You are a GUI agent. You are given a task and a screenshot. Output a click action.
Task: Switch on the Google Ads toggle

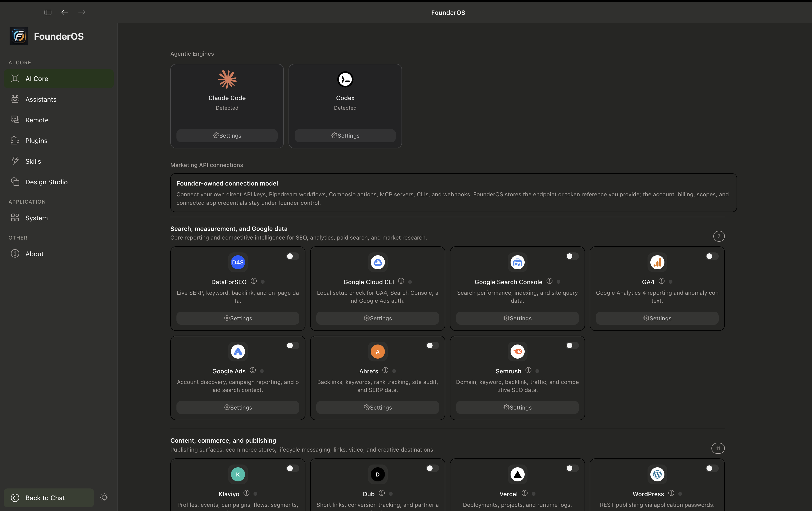pyautogui.click(x=293, y=345)
